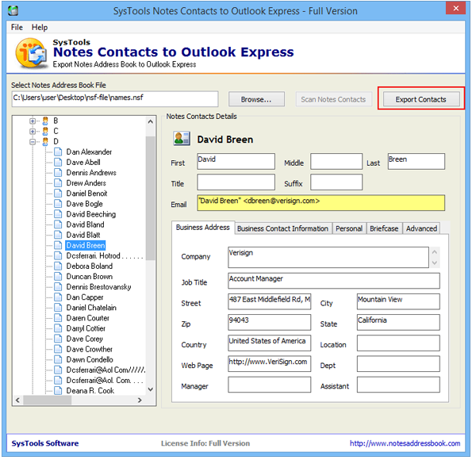Click the City field showing Mountain View

[398, 301]
